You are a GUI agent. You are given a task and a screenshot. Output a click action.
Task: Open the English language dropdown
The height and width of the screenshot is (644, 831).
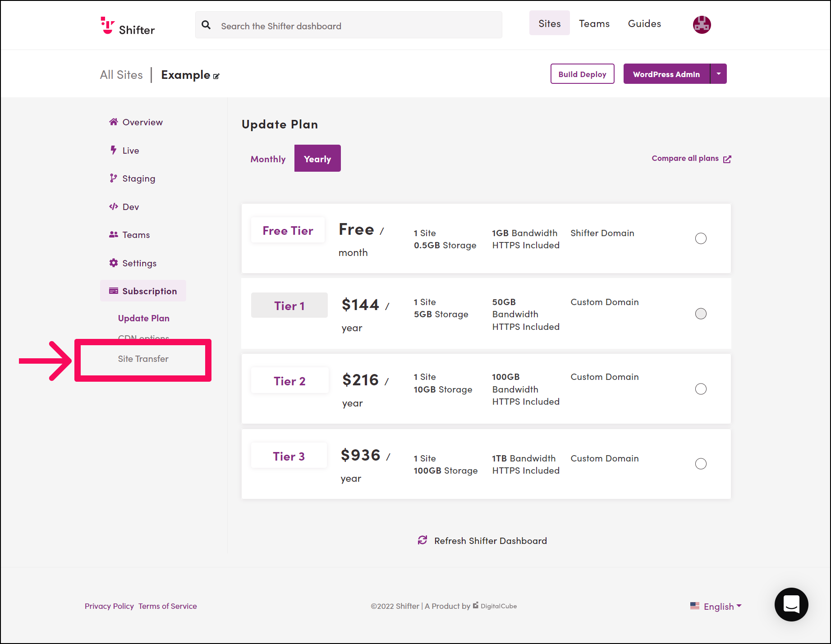(x=722, y=607)
